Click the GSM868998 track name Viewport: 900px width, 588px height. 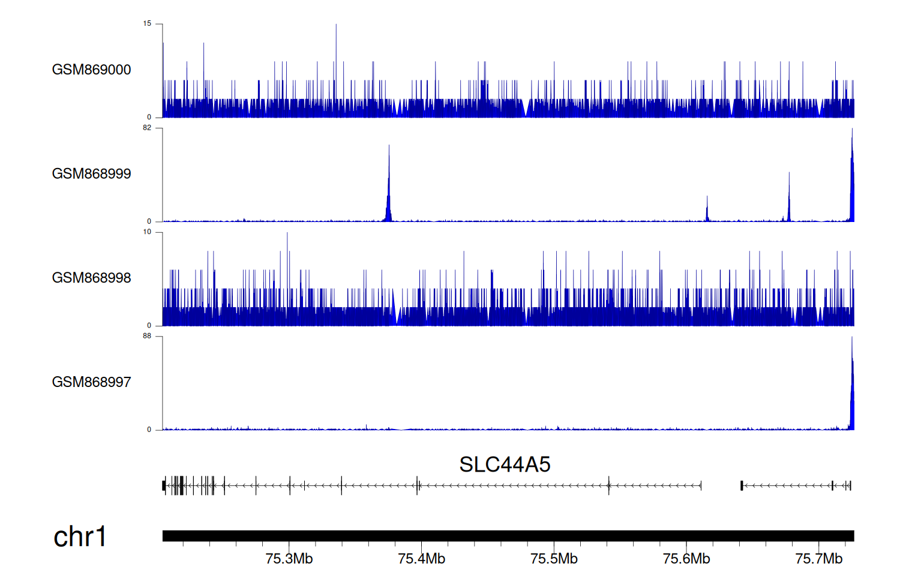click(x=91, y=278)
